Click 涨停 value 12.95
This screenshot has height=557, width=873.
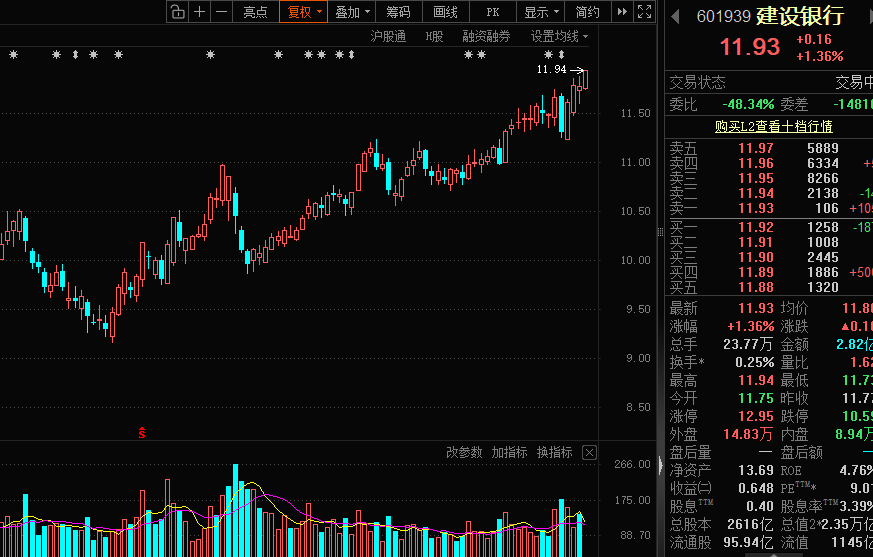coord(756,416)
